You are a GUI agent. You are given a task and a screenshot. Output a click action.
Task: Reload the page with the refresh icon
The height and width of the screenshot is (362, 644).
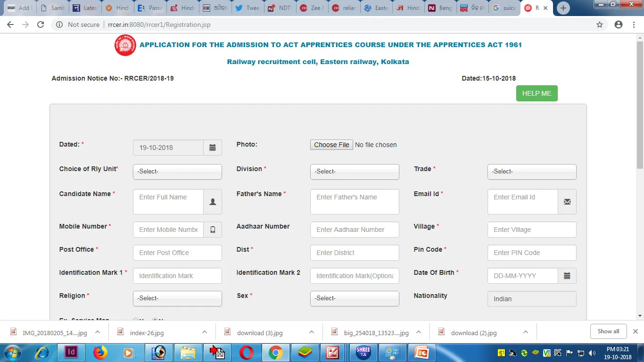tap(41, 25)
